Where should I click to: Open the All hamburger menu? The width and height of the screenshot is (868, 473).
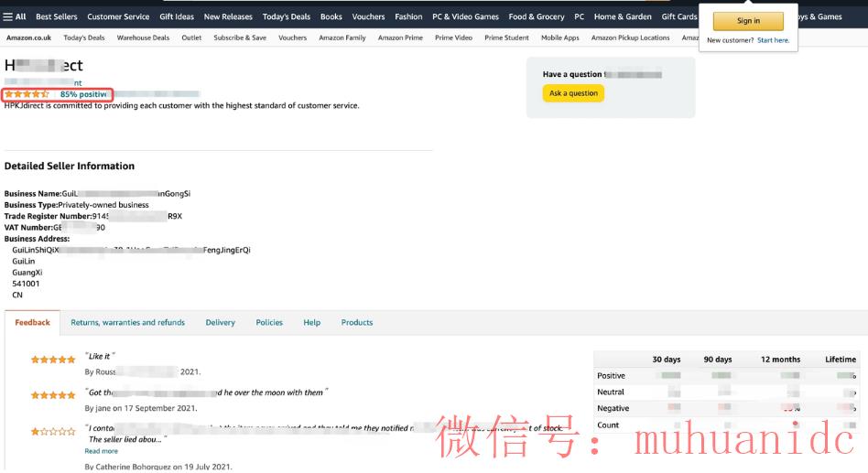(x=15, y=16)
